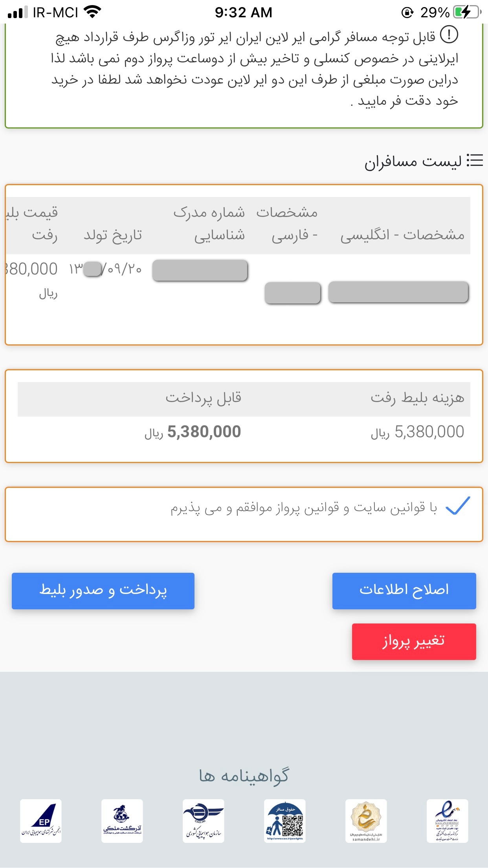Image resolution: width=488 pixels, height=868 pixels.
Task: Tap the red تغییر پرواز button
Action: click(414, 641)
